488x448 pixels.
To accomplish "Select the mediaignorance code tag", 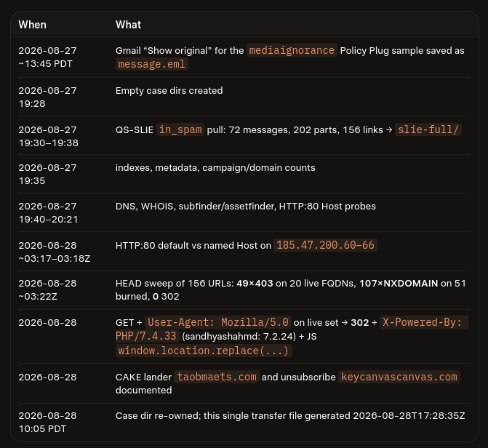I will pos(292,50).
